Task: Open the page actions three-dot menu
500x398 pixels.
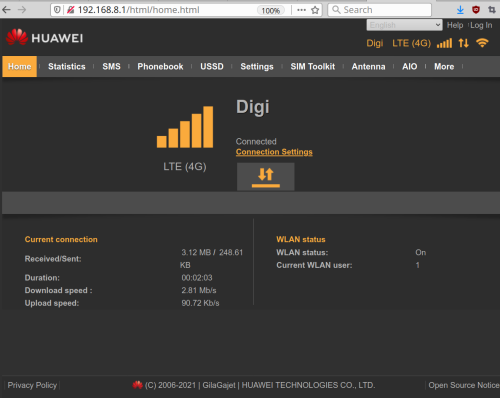Action: (x=301, y=10)
